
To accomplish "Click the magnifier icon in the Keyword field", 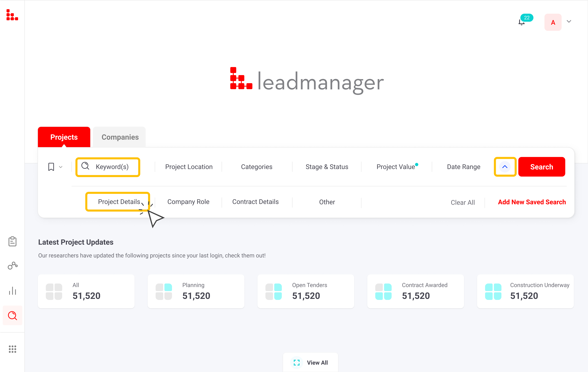I will 85,166.
